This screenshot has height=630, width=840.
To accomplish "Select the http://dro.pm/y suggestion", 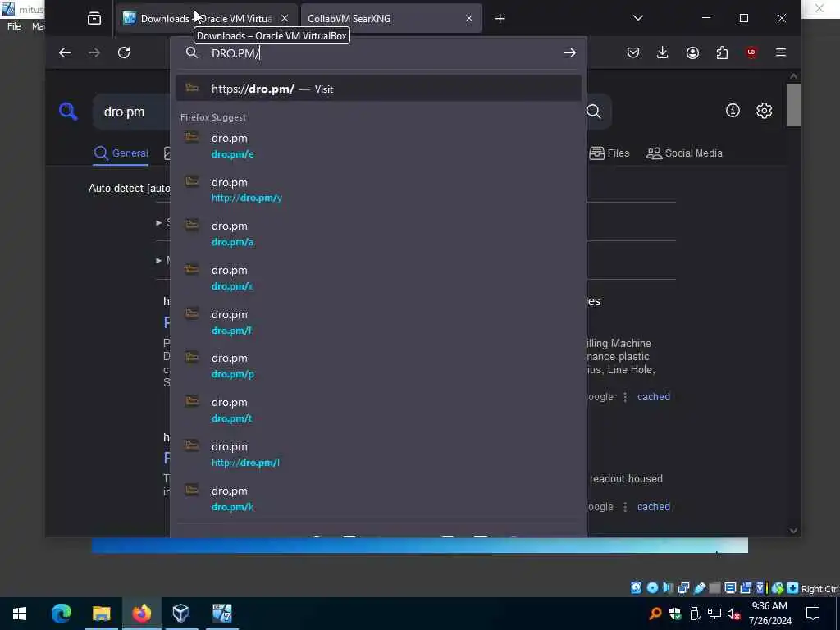I will tap(378, 189).
